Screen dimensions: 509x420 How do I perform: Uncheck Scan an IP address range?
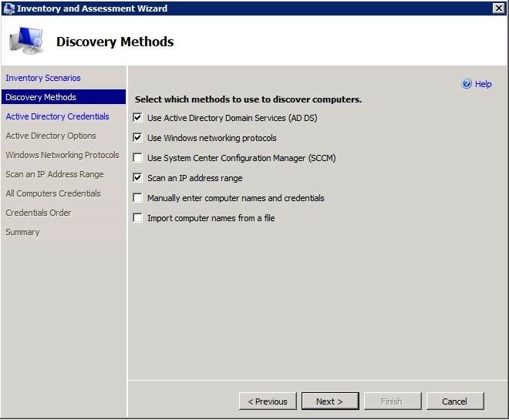tap(137, 178)
